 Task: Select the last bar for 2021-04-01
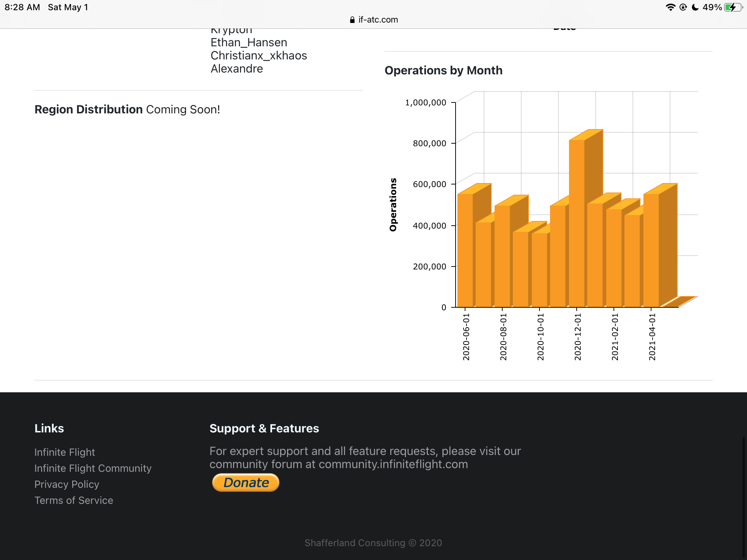coord(651,250)
